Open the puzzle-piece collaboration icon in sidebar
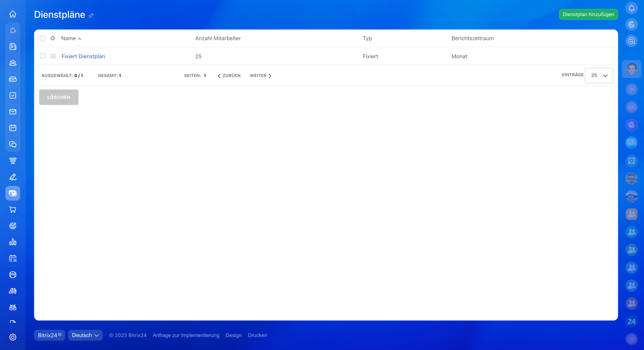 point(13,30)
